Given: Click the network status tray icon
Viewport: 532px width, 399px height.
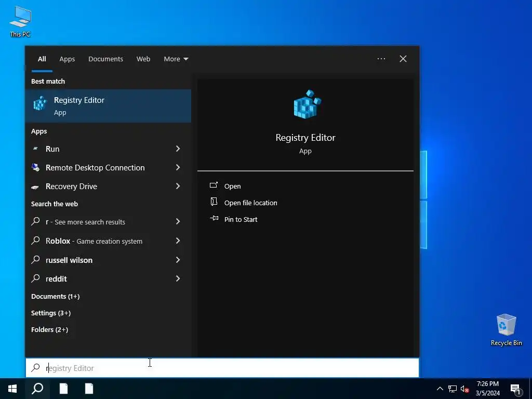Looking at the screenshot, I should pos(453,389).
